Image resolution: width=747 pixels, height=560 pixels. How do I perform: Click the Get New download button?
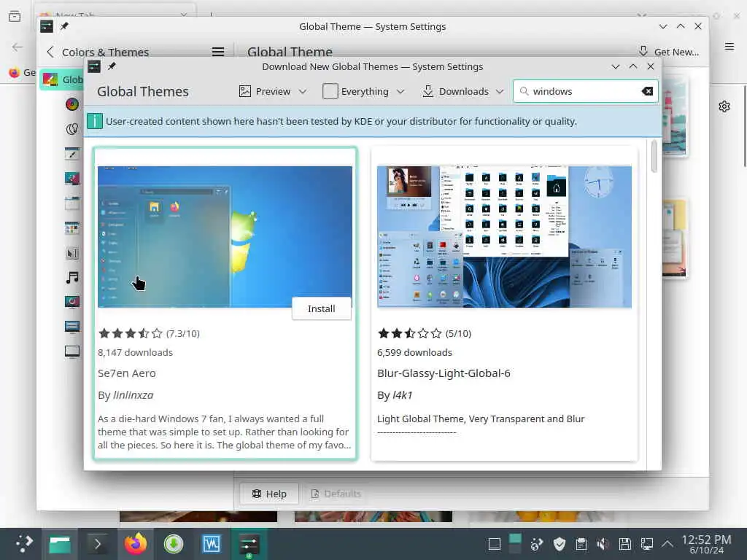[x=669, y=52]
